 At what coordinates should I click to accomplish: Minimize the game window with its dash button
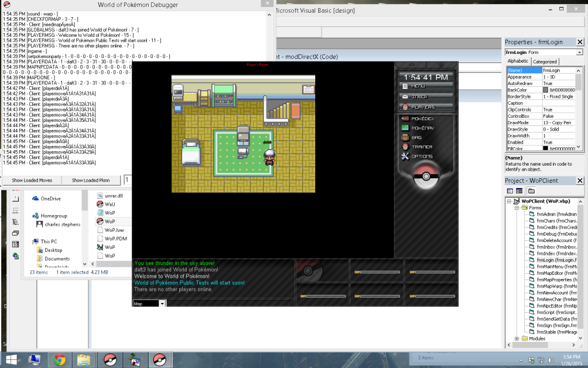coord(412,65)
